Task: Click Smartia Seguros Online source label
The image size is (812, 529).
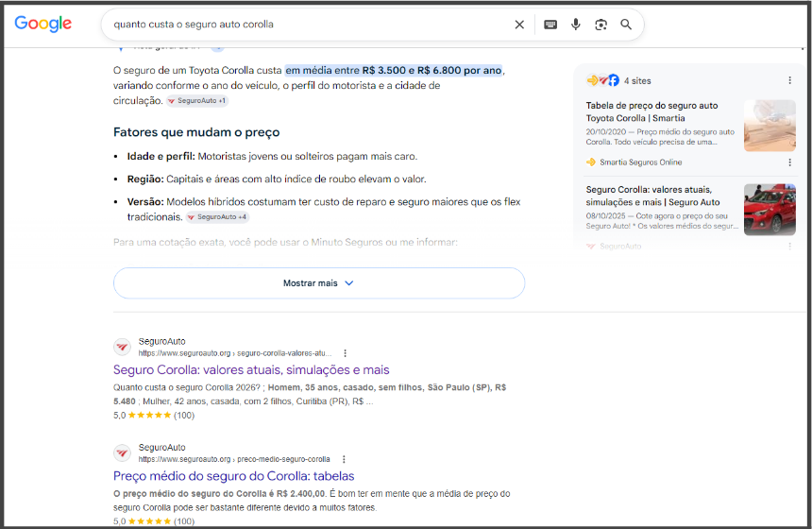Action: (x=640, y=162)
